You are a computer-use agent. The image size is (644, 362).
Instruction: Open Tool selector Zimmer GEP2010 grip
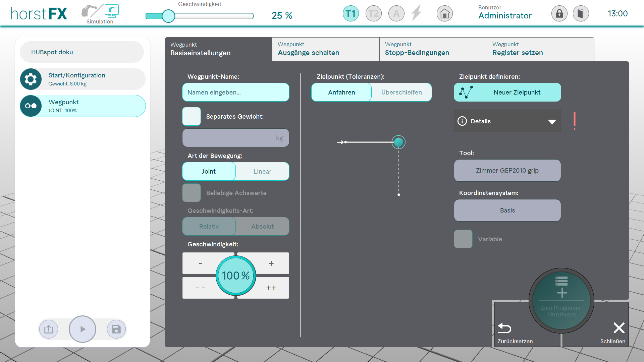coord(507,170)
